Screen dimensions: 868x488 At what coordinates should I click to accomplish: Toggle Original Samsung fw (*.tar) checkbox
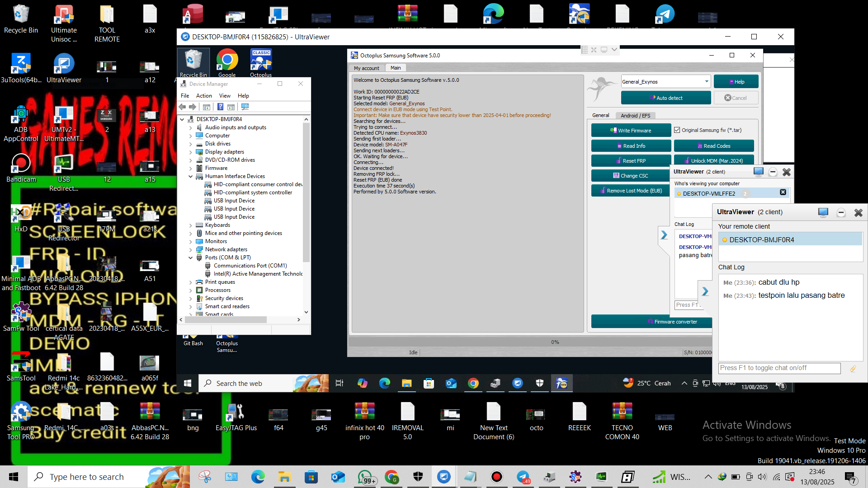click(x=677, y=130)
